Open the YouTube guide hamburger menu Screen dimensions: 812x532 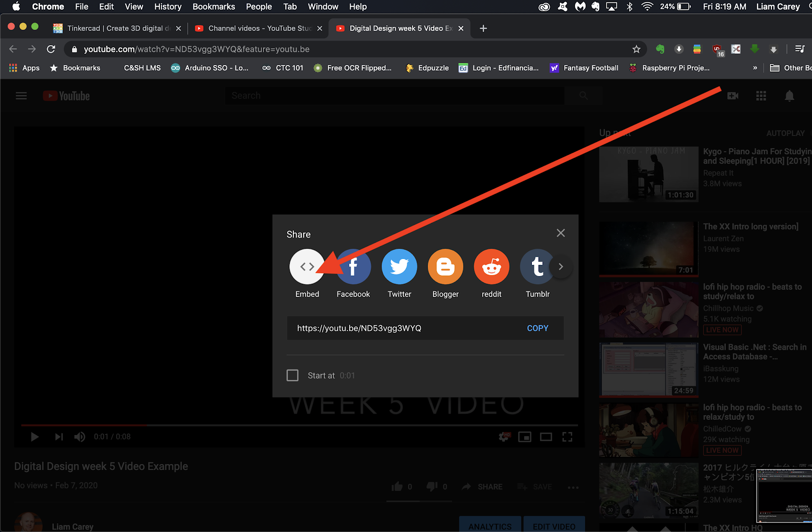[x=21, y=95]
